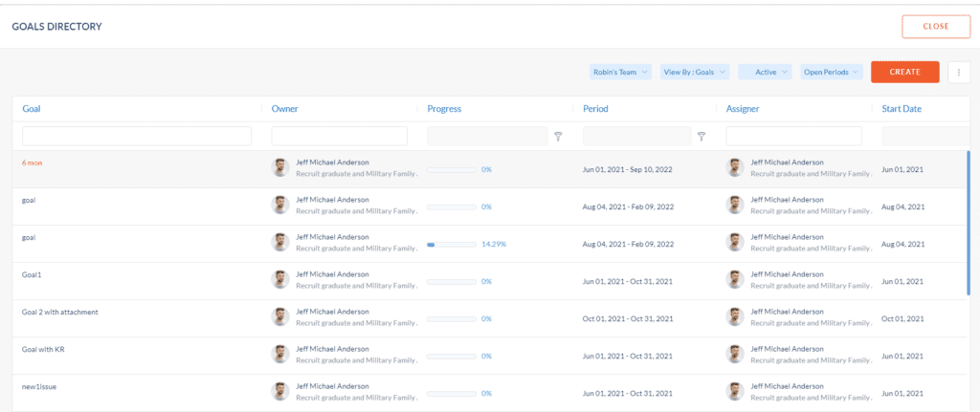Click the Owner column filter input

coord(340,136)
